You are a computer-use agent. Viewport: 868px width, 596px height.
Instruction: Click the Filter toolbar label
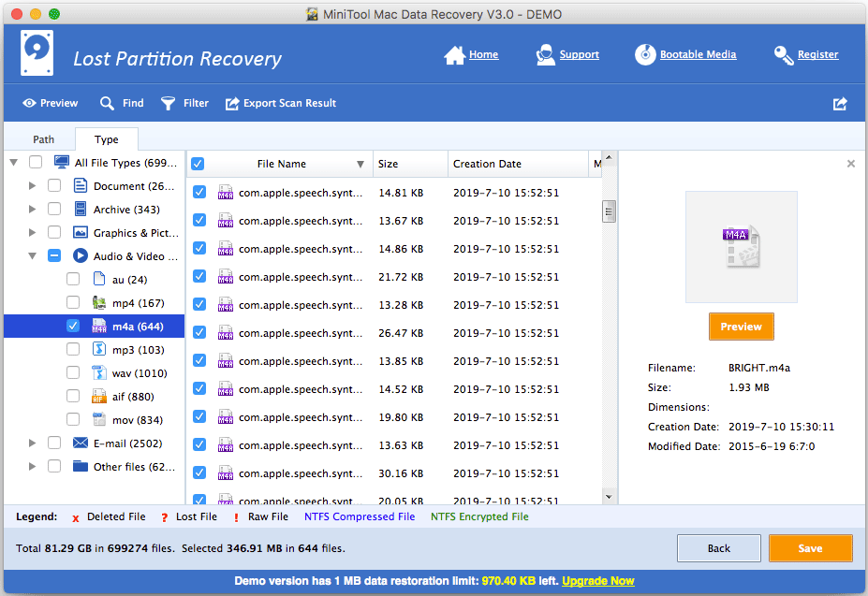(196, 104)
